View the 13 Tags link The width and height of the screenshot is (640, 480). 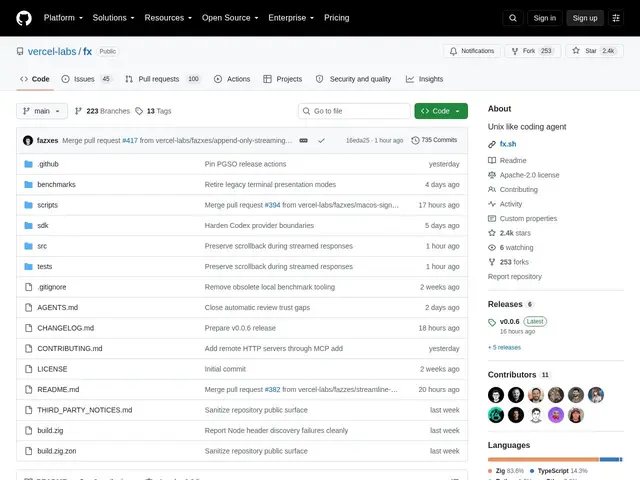[153, 111]
